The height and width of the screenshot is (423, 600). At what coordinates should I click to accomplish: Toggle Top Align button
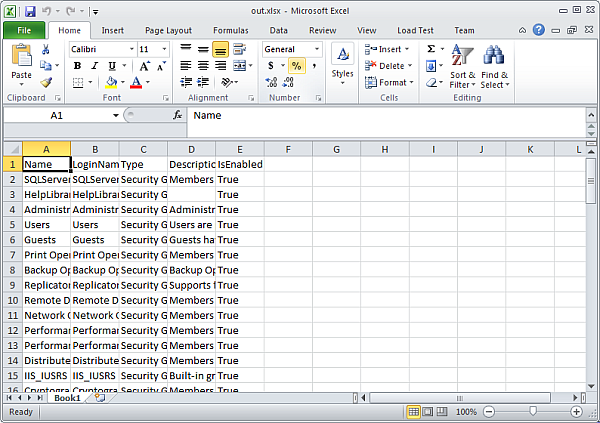(x=186, y=49)
